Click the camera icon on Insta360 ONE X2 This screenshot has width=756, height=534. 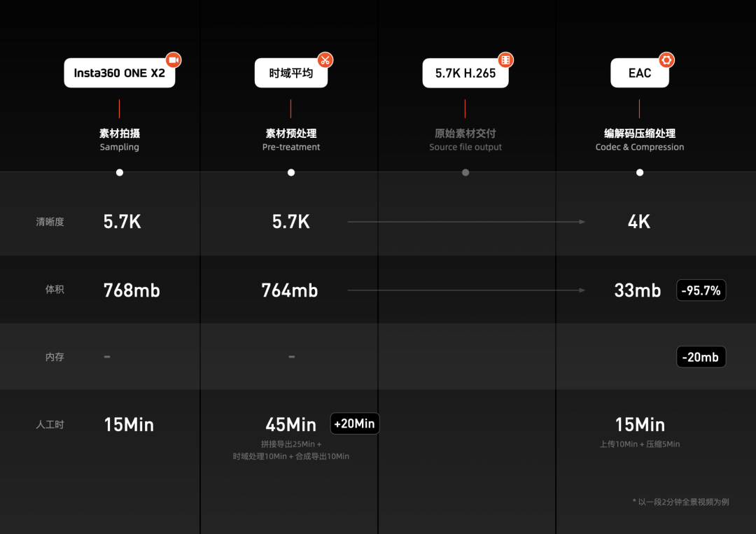(174, 60)
